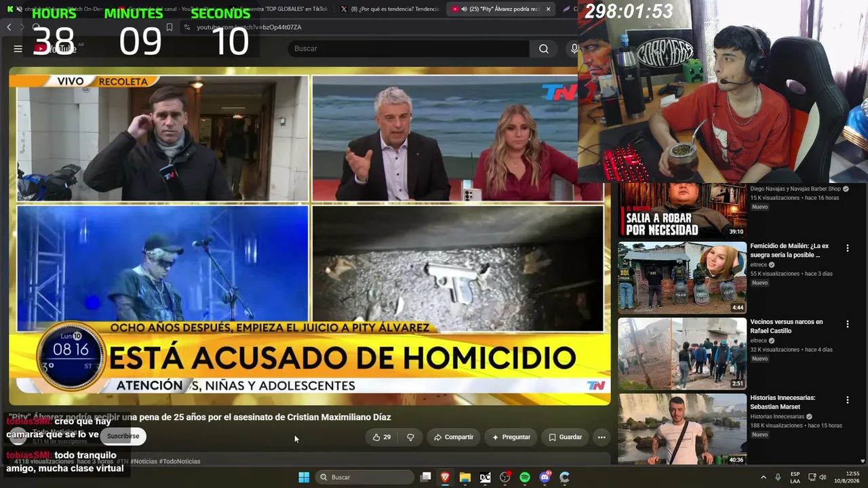Image resolution: width=868 pixels, height=488 pixels.
Task: Click the Historias Innecesarias channel name
Action: point(777,416)
